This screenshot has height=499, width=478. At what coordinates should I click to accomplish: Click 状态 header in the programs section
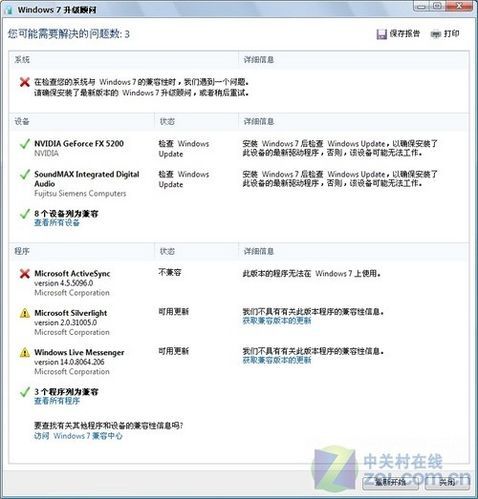(167, 251)
